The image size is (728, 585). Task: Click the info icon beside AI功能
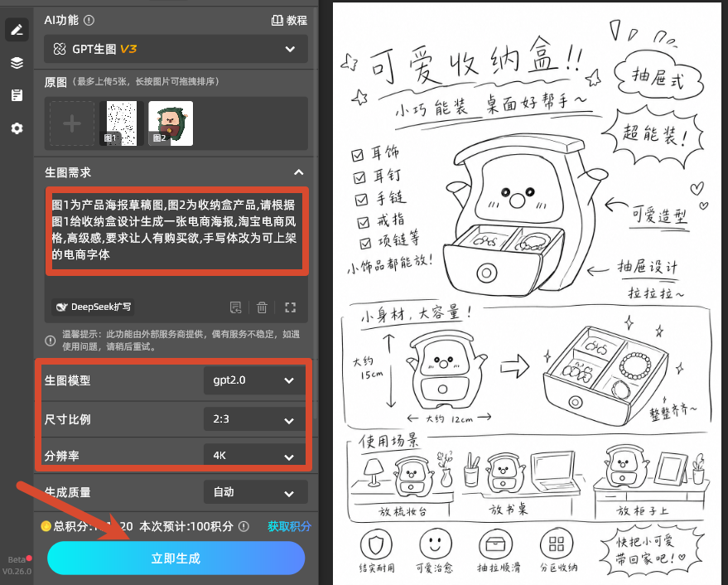(89, 21)
